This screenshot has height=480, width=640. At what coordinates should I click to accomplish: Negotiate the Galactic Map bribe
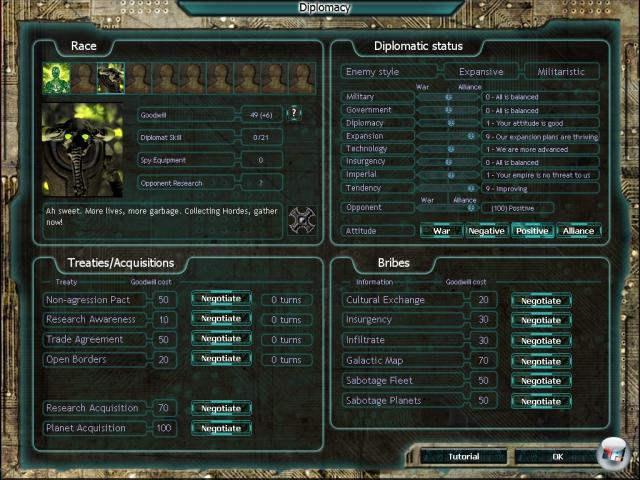(541, 360)
